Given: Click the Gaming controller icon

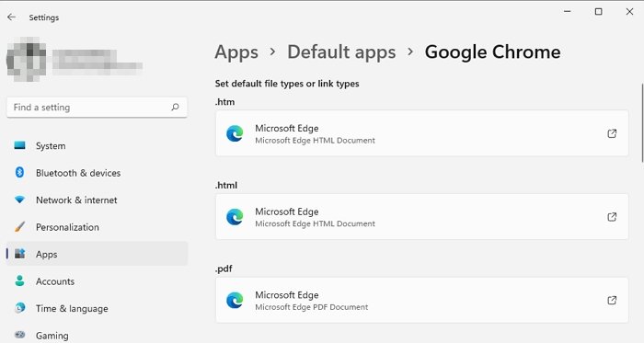Looking at the screenshot, I should point(19,335).
